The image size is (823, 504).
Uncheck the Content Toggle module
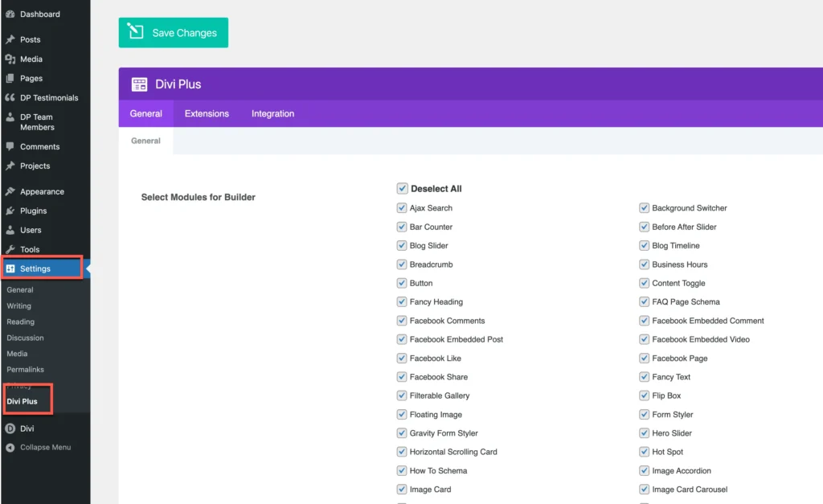[x=644, y=283]
